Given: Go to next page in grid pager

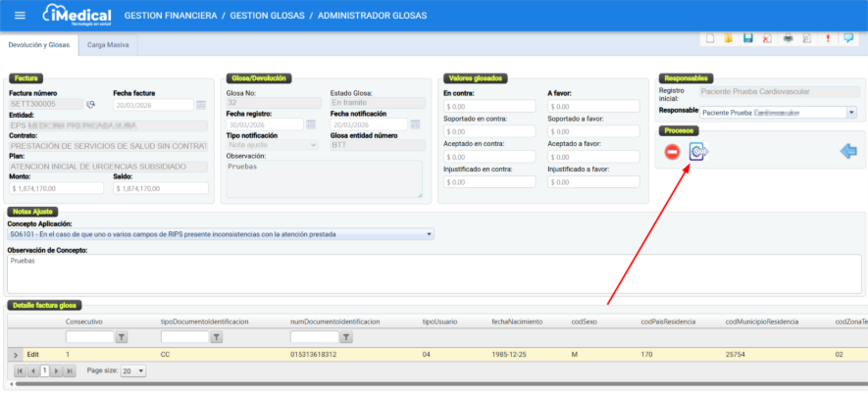Looking at the screenshot, I should click(x=57, y=371).
